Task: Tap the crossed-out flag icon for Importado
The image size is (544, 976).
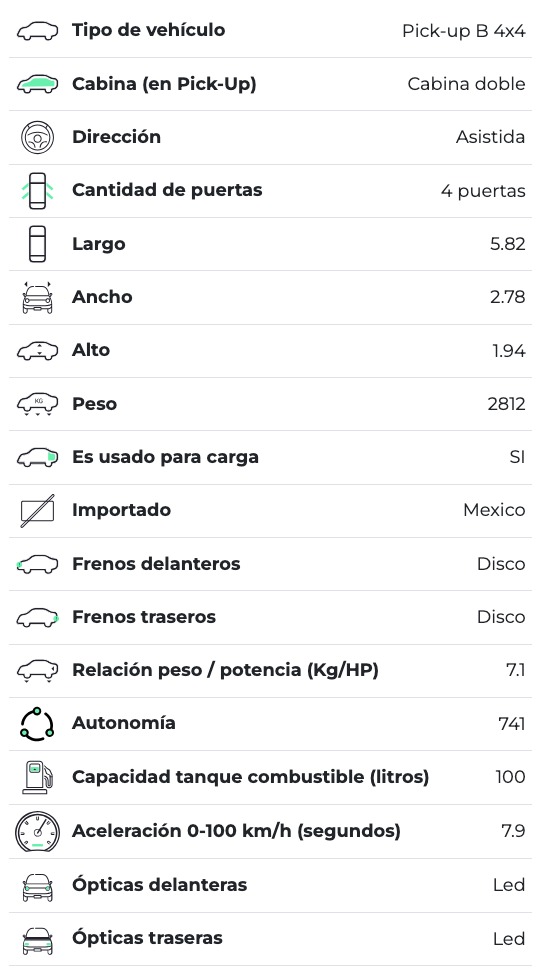Action: click(37, 510)
